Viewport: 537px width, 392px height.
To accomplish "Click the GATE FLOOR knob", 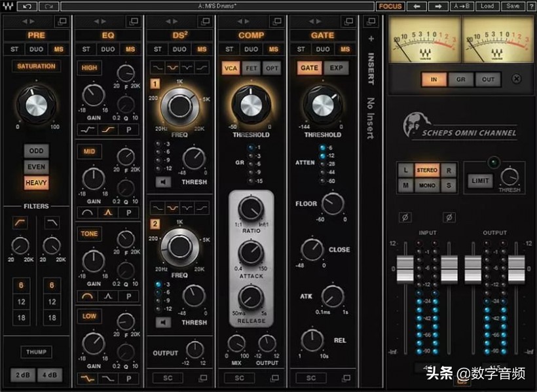I will (333, 204).
